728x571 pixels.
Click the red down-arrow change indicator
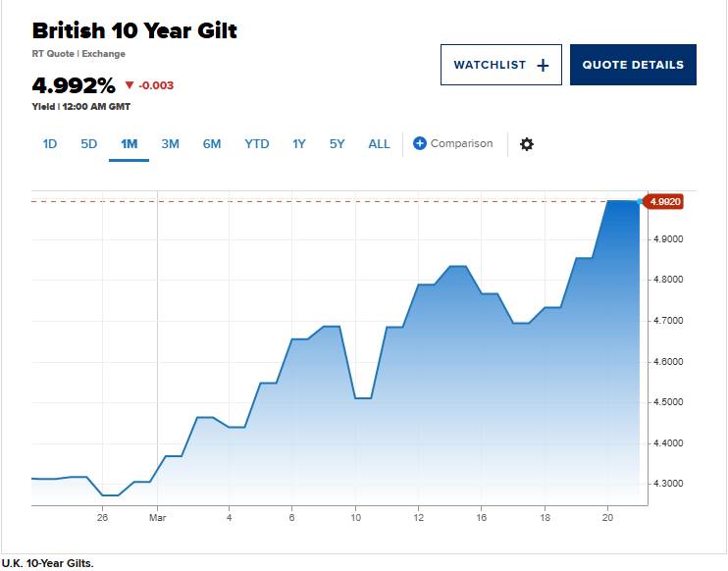(x=130, y=85)
